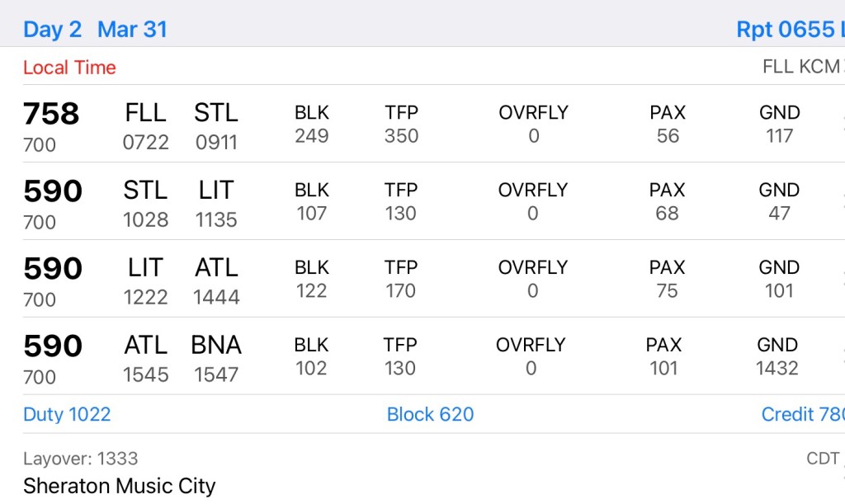The image size is (845, 504).
Task: Select the 0722 departure time
Action: coord(145,143)
